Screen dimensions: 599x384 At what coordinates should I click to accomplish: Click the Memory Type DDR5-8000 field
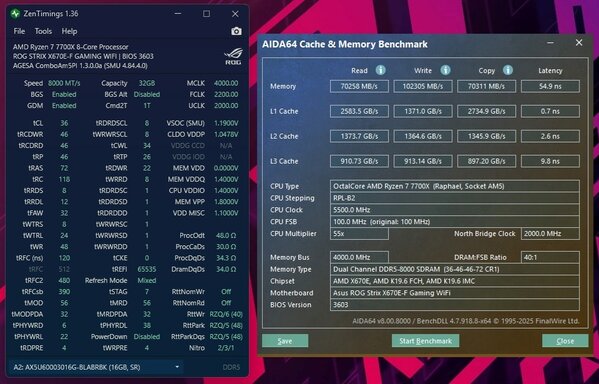(455, 269)
